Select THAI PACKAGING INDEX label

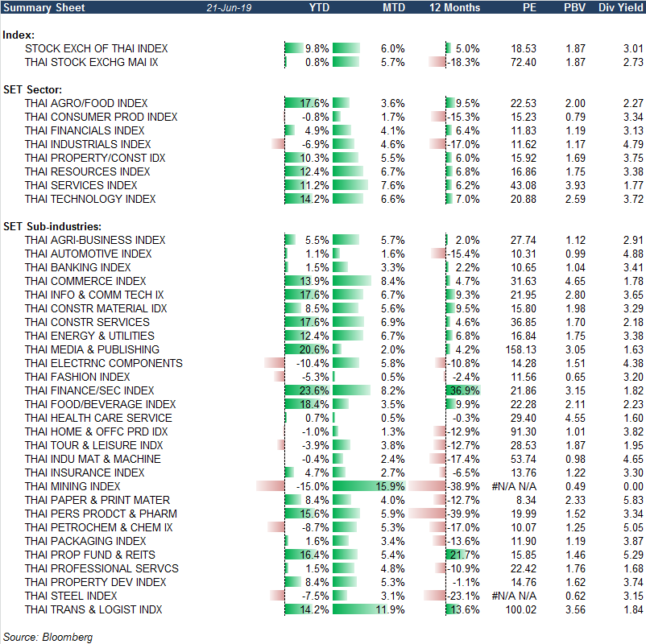pyautogui.click(x=85, y=541)
